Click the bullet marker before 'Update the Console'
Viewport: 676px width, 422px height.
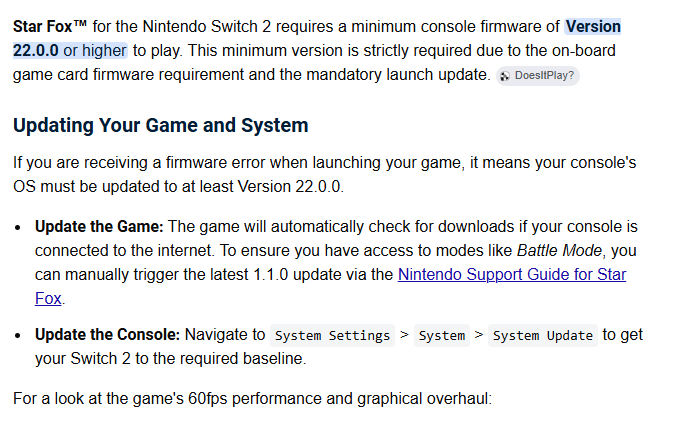(18, 335)
